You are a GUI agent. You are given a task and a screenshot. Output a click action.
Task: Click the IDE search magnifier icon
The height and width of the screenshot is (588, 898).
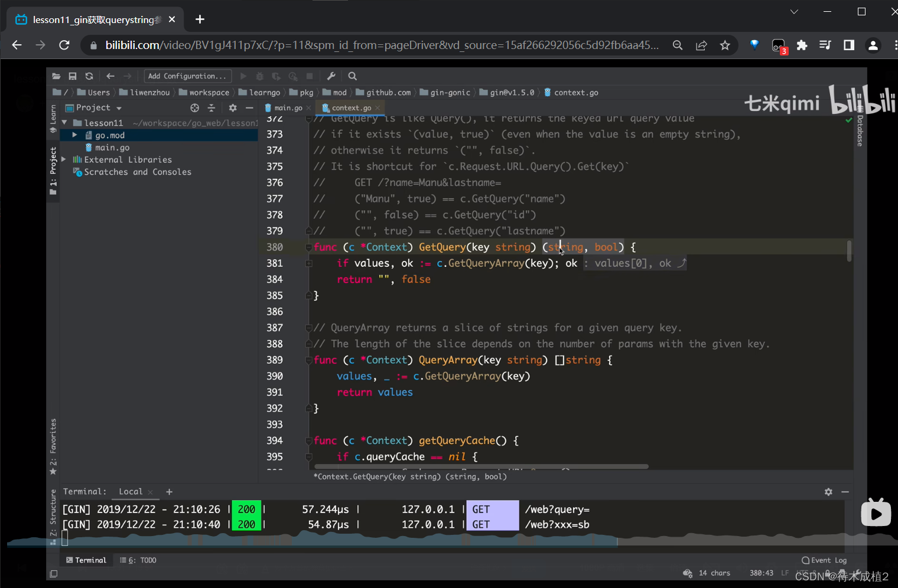[353, 76]
